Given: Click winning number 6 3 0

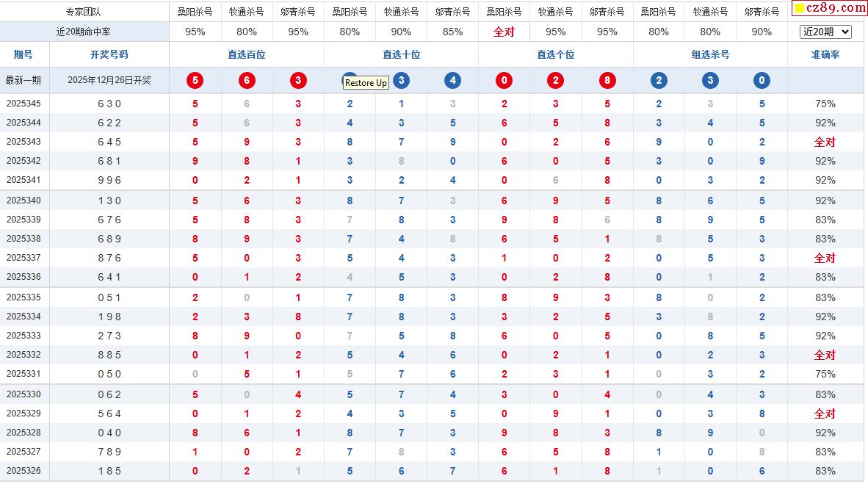Looking at the screenshot, I should (x=109, y=104).
